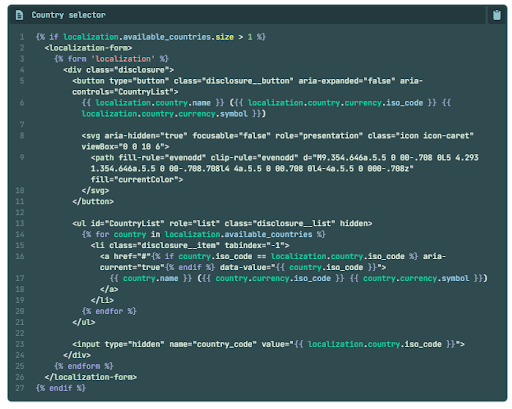Click 'fill="currentColor">' text
This screenshot has width=512, height=409.
pos(137,180)
